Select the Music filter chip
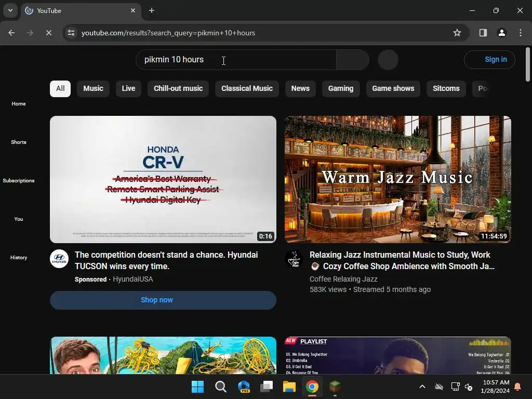The width and height of the screenshot is (532, 399). pyautogui.click(x=94, y=88)
